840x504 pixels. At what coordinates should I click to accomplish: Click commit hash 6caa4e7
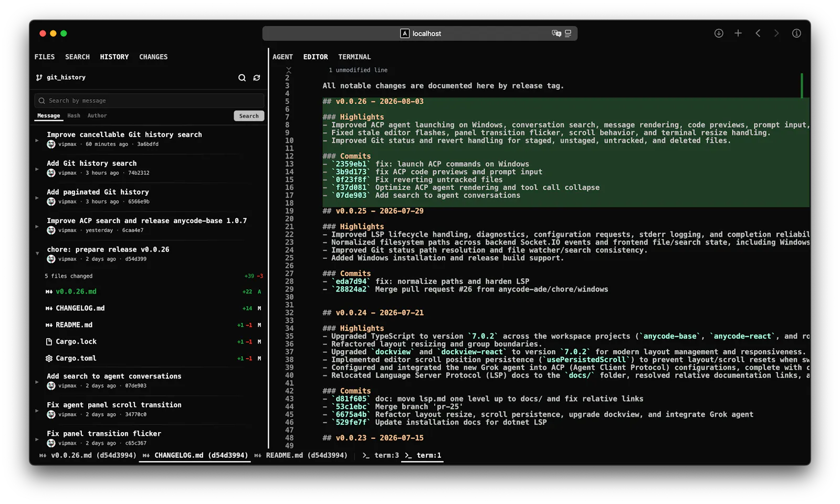click(x=133, y=230)
